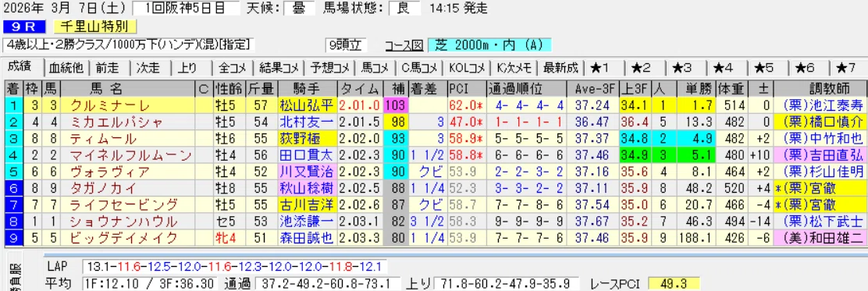Click jockey 田口貫太
This screenshot has height=291, width=868.
pos(308,155)
